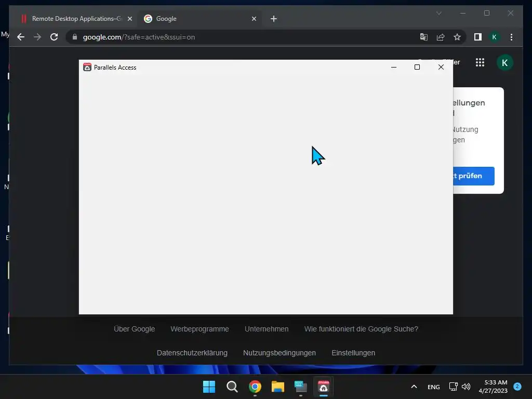This screenshot has width=532, height=399.
Task: Open the Datenschutzerklärung link
Action: tap(192, 353)
